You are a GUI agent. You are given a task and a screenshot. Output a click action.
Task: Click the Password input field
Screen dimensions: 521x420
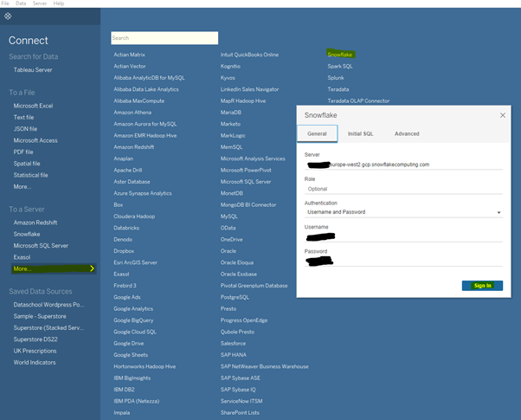click(x=403, y=261)
